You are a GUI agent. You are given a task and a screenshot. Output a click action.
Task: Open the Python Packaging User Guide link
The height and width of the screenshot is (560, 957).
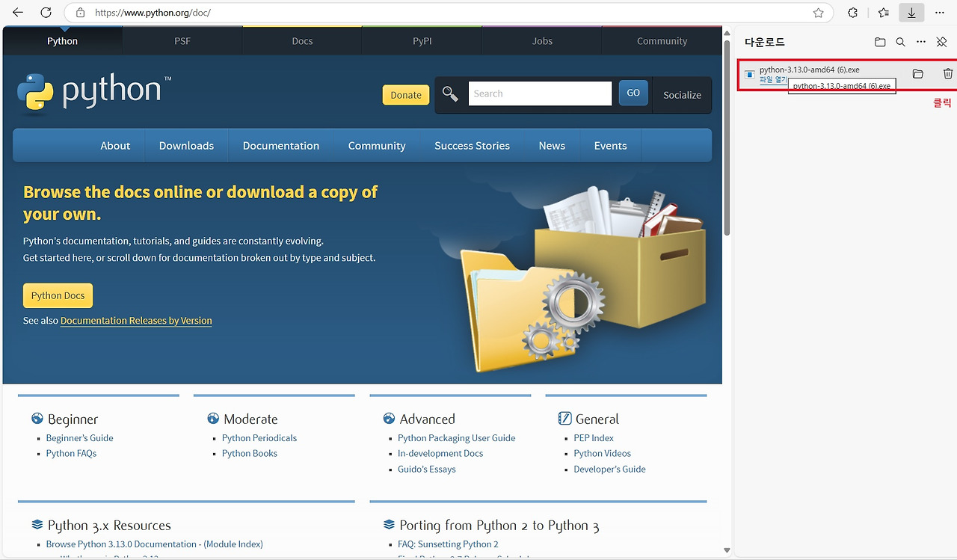tap(457, 438)
